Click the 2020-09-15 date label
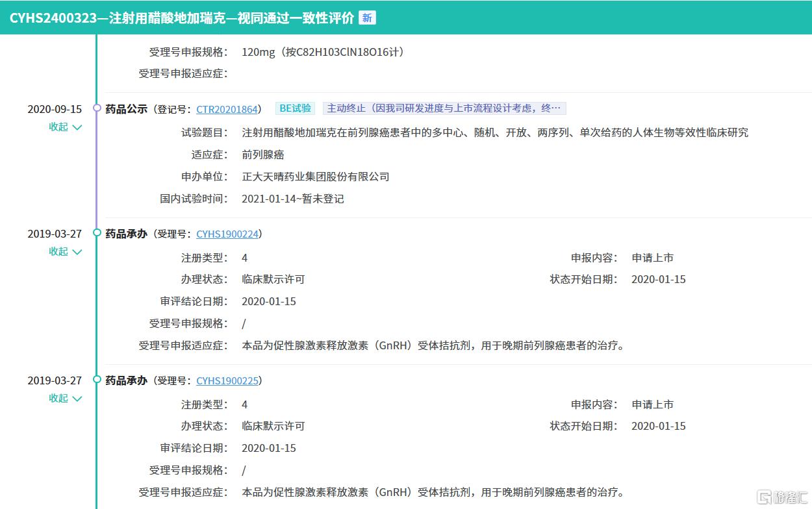Viewport: 812px width, 509px height. tap(55, 109)
